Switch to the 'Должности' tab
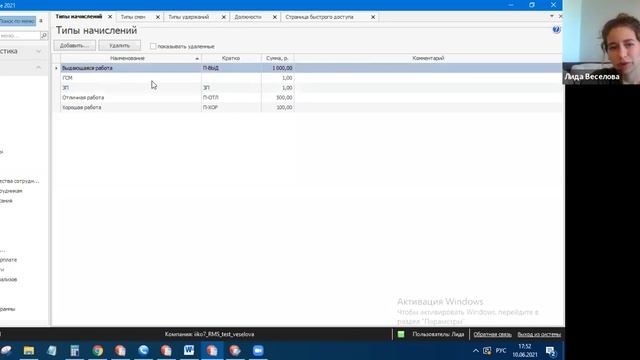The width and height of the screenshot is (640, 360). (x=248, y=17)
